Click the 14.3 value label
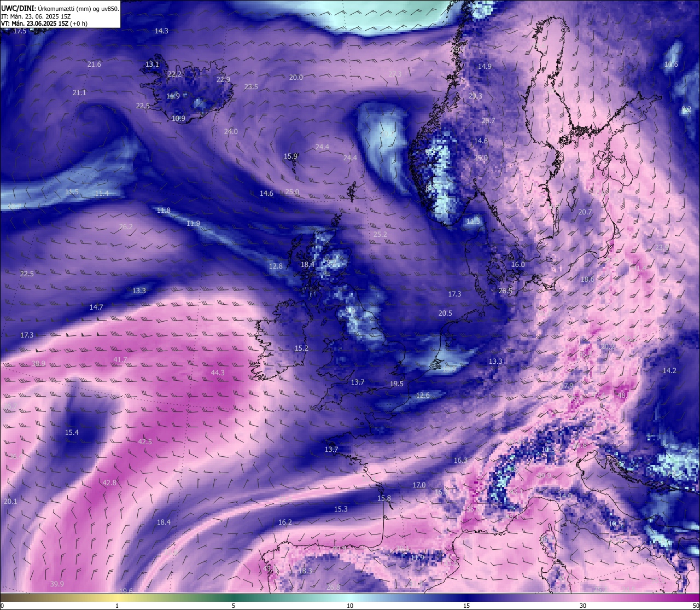This screenshot has height=610, width=700. click(161, 31)
